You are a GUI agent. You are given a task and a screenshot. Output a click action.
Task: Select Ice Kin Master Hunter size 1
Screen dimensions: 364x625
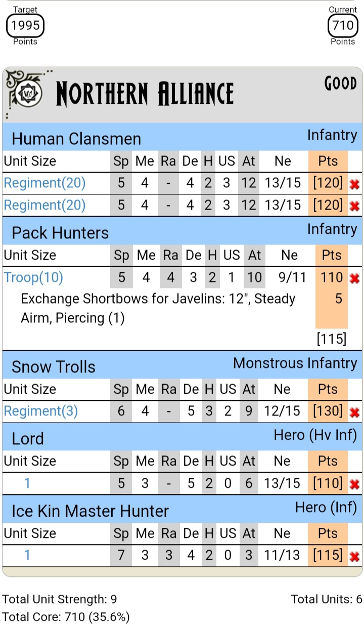(x=27, y=556)
